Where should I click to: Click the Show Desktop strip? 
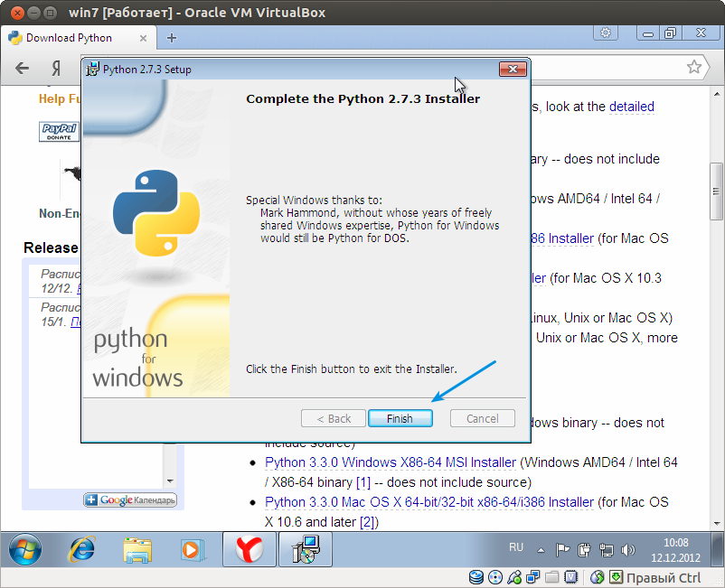click(719, 549)
